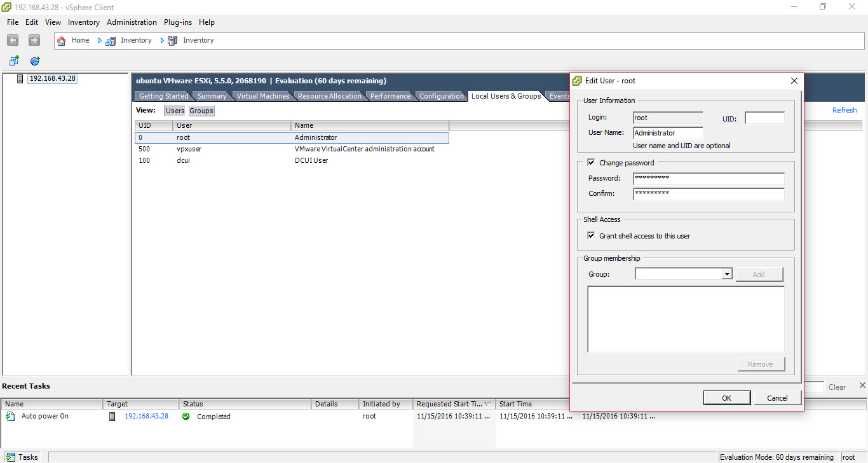Close the Edit User dialog
The height and width of the screenshot is (463, 868).
pyautogui.click(x=794, y=81)
